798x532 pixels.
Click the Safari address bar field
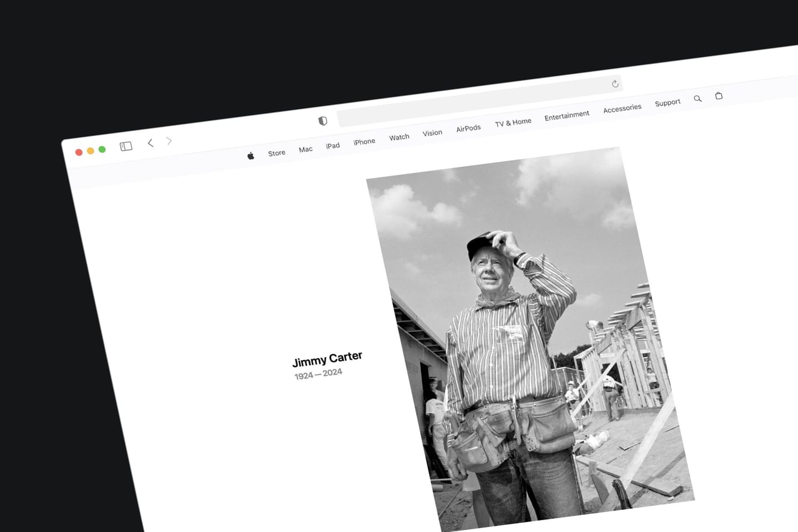[x=480, y=101]
